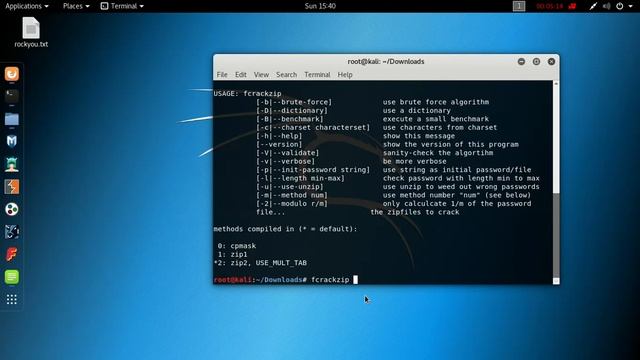Screen dimensions: 640x360
Task: Click the workspace indicator in top bar
Action: point(519,6)
